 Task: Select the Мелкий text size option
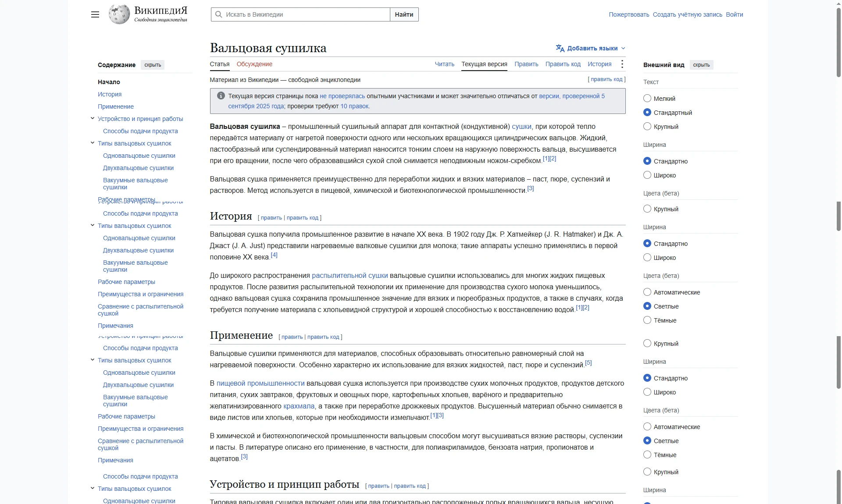[647, 99]
